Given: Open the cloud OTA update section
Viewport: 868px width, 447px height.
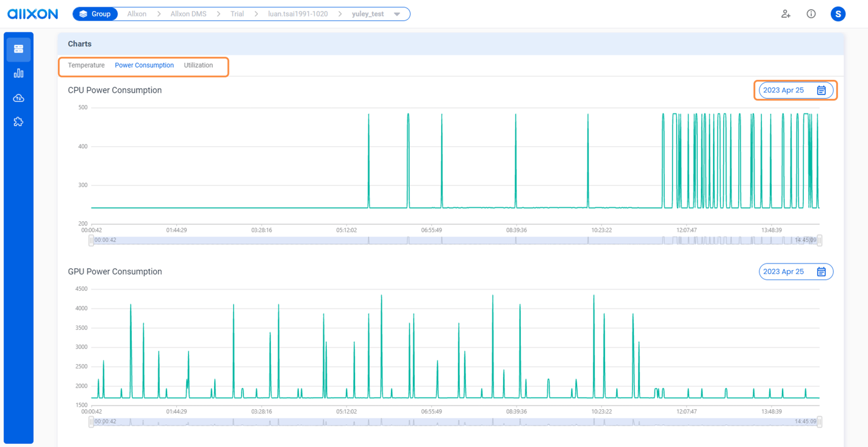Looking at the screenshot, I should pyautogui.click(x=18, y=97).
